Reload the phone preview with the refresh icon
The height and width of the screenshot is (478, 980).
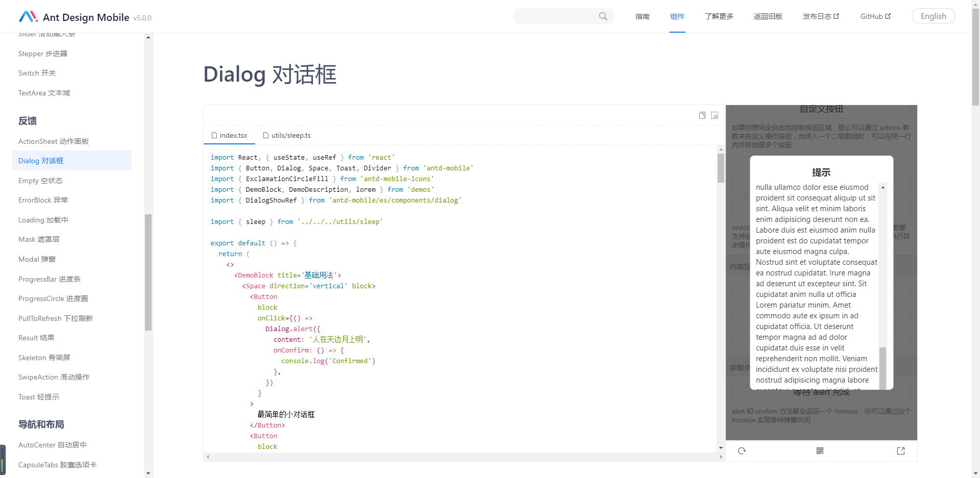coord(742,451)
